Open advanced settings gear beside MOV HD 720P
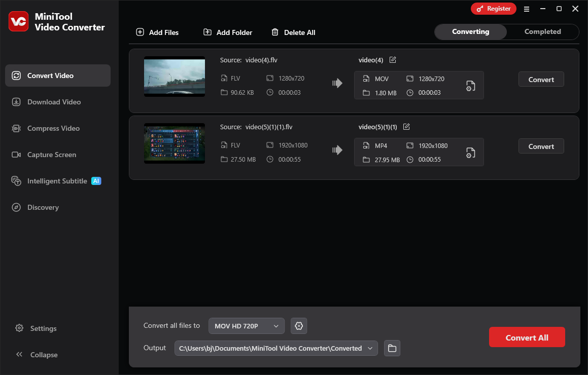The height and width of the screenshot is (375, 588). [299, 326]
